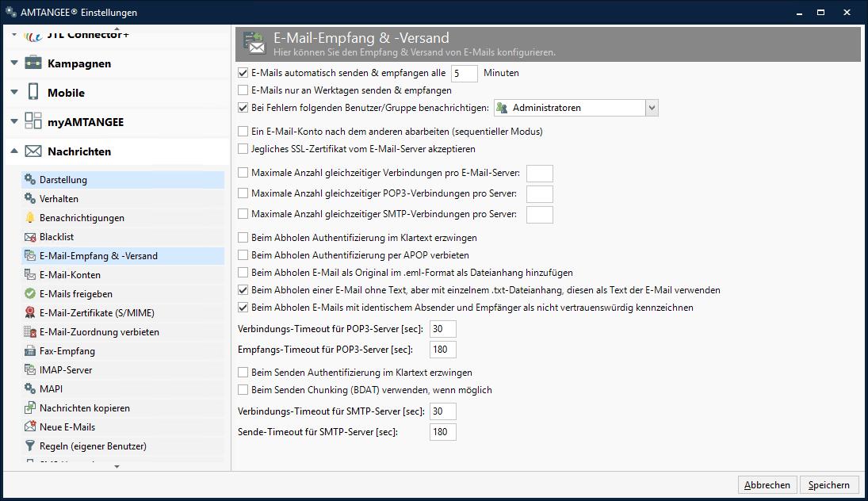868x501 pixels.
Task: Click the Abbrechen button
Action: (767, 485)
